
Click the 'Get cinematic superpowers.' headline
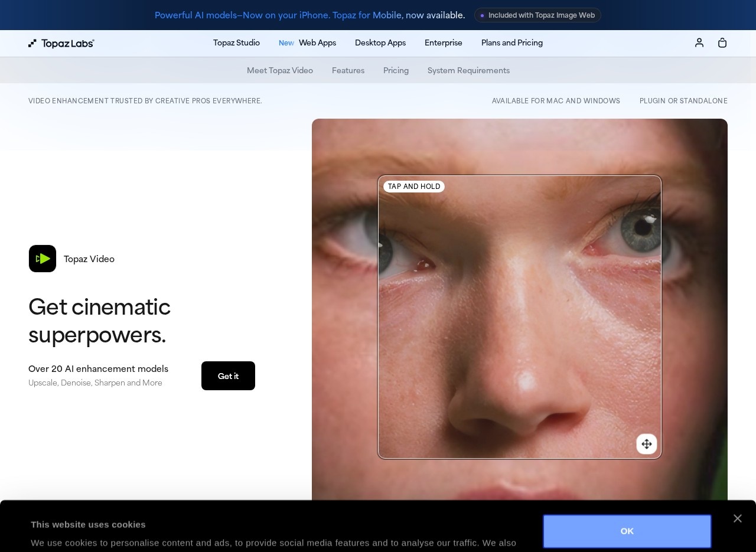99,321
